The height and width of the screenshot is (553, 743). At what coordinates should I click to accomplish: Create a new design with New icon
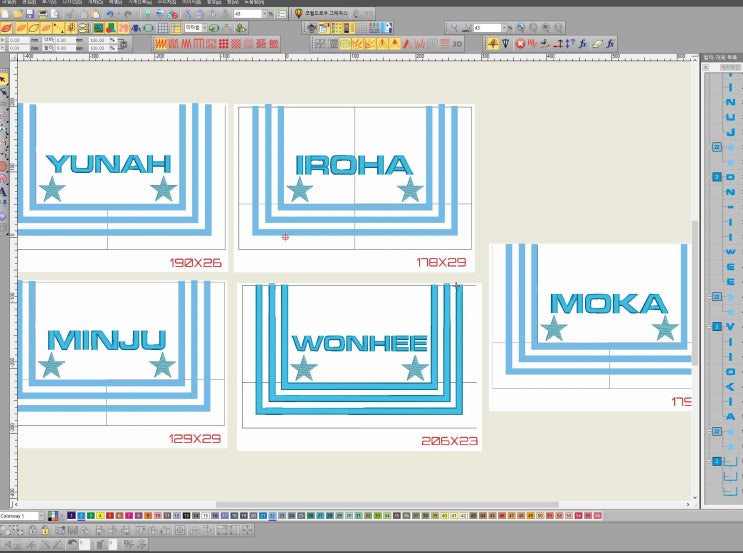[5, 14]
